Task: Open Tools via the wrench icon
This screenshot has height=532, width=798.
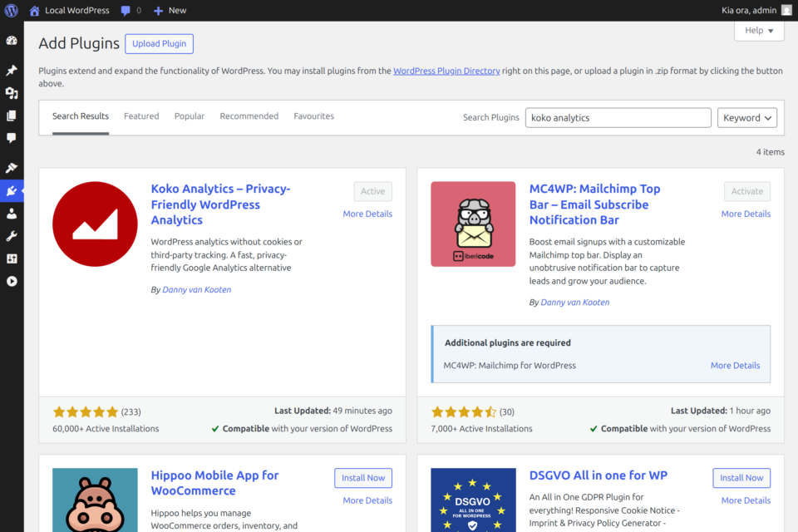Action: 12,236
